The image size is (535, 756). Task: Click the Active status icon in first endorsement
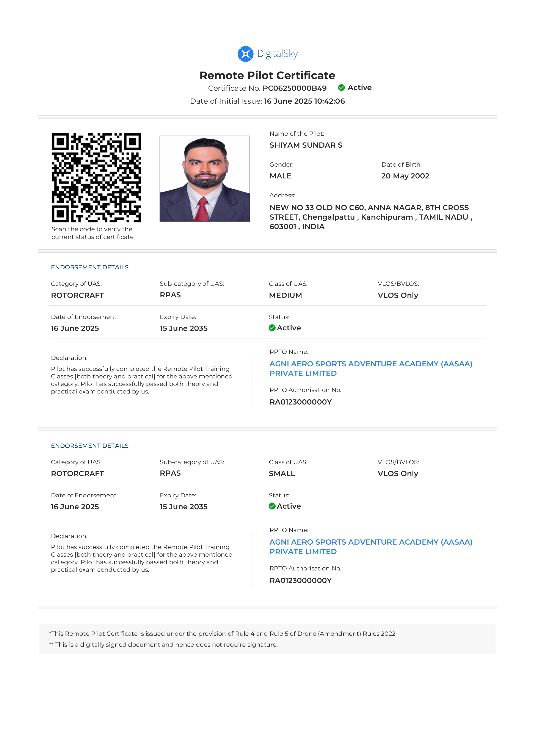[272, 328]
